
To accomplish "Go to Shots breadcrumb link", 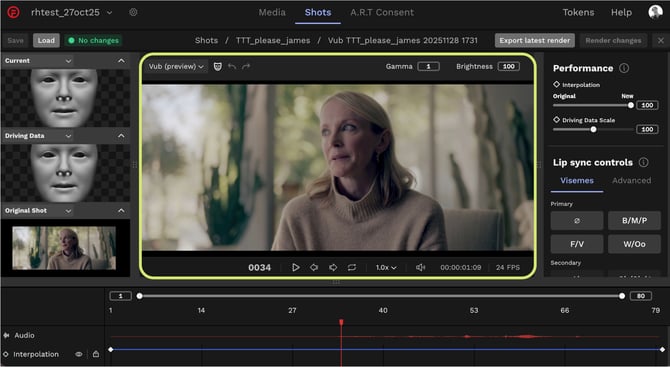I will tap(206, 41).
